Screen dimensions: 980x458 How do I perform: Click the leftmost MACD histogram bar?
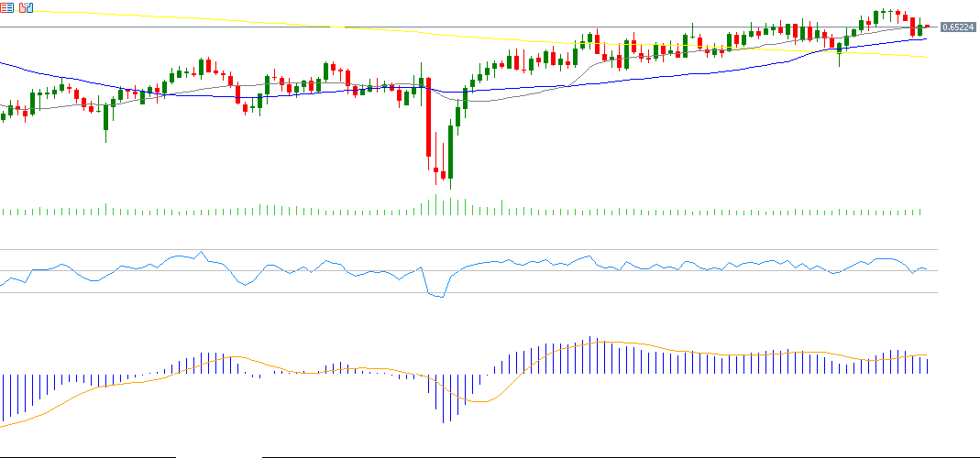[3, 399]
